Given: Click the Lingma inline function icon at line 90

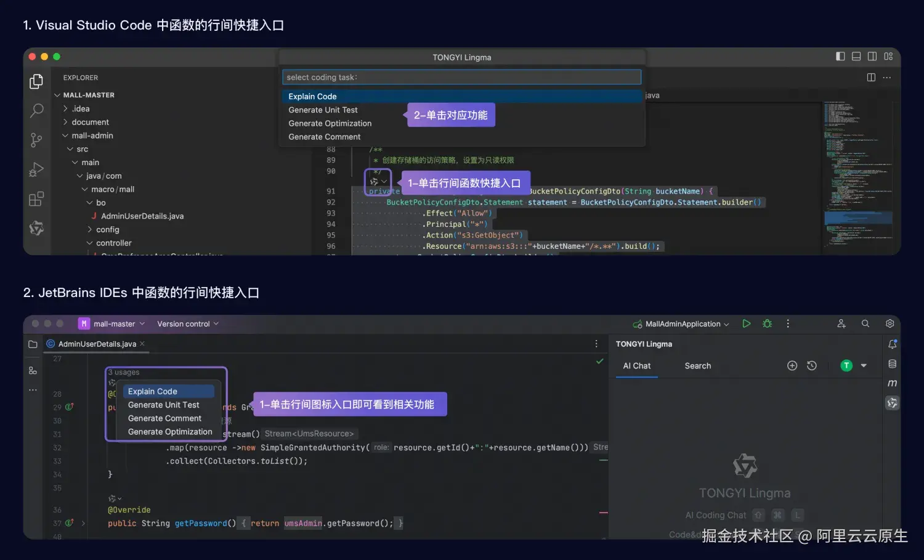Looking at the screenshot, I should pos(374,182).
